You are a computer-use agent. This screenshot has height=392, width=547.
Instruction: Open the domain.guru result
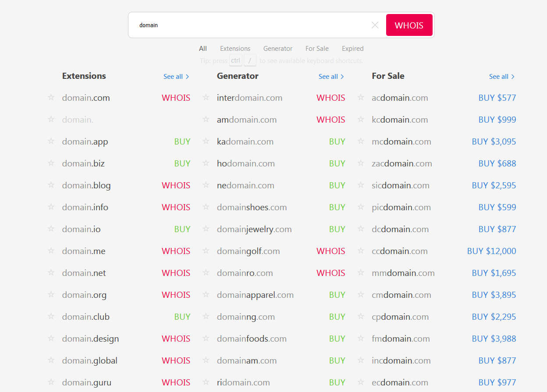click(x=87, y=382)
